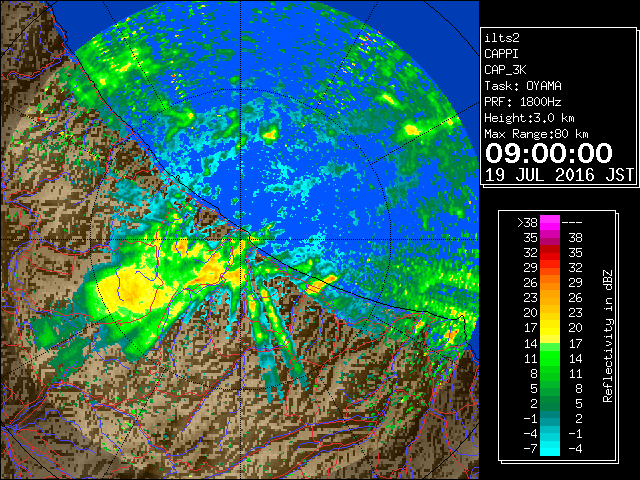Image resolution: width=640 pixels, height=480 pixels.
Task: Click the 'CAP_3K' text
Action: (x=505, y=70)
